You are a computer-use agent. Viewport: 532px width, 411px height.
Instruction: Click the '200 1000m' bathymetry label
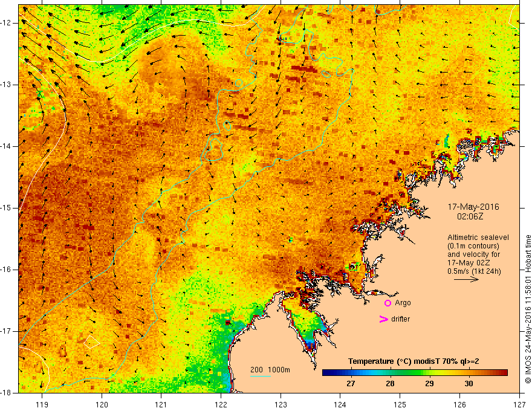pyautogui.click(x=270, y=370)
